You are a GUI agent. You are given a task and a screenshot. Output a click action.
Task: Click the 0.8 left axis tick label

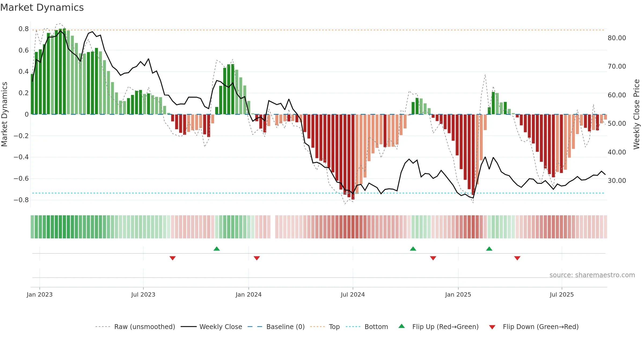(24, 29)
